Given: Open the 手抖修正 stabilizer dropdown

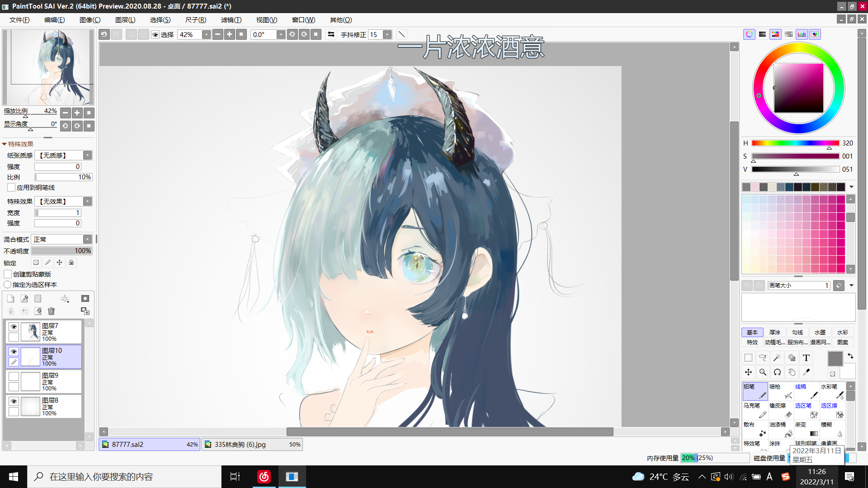Looking at the screenshot, I should pos(387,35).
